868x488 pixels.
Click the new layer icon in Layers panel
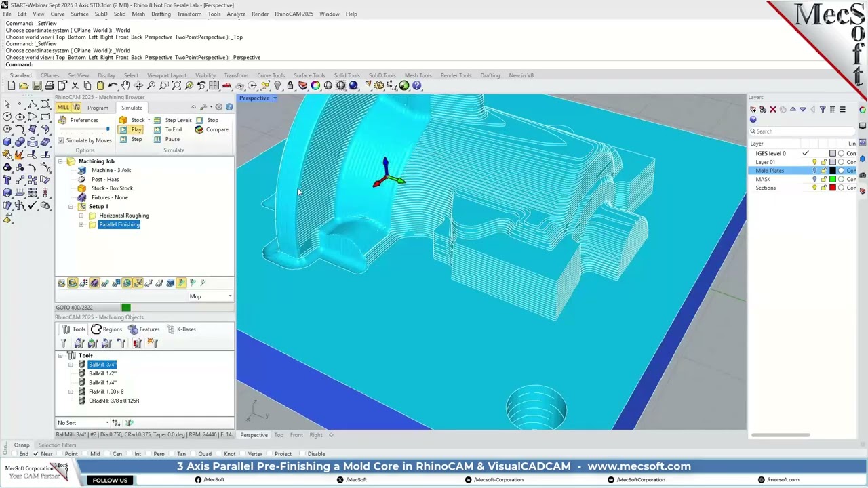(753, 110)
